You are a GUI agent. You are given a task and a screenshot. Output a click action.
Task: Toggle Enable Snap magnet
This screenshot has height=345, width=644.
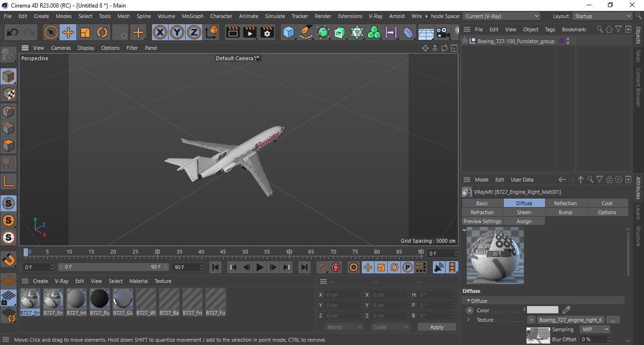(9, 259)
